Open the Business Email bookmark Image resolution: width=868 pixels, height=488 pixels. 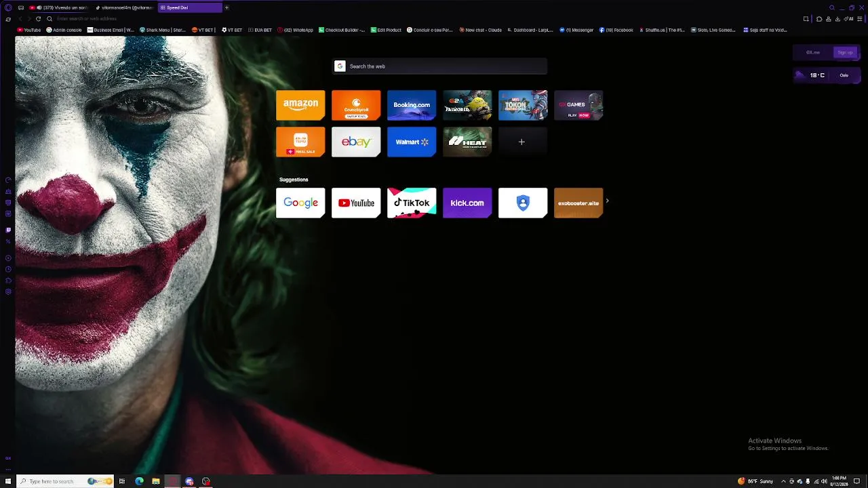[x=111, y=30]
